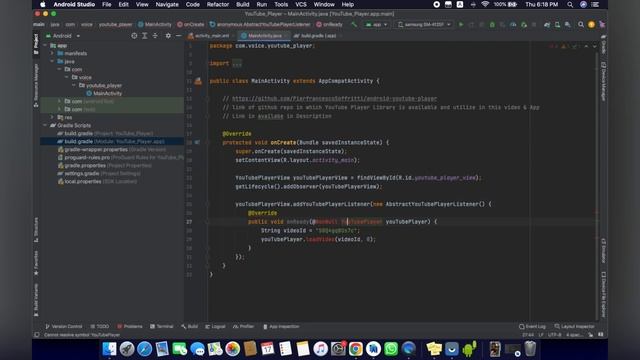Image resolution: width=640 pixels, height=360 pixels.
Task: Open Search Everywhere magnifier in toolbar
Action: click(581, 24)
